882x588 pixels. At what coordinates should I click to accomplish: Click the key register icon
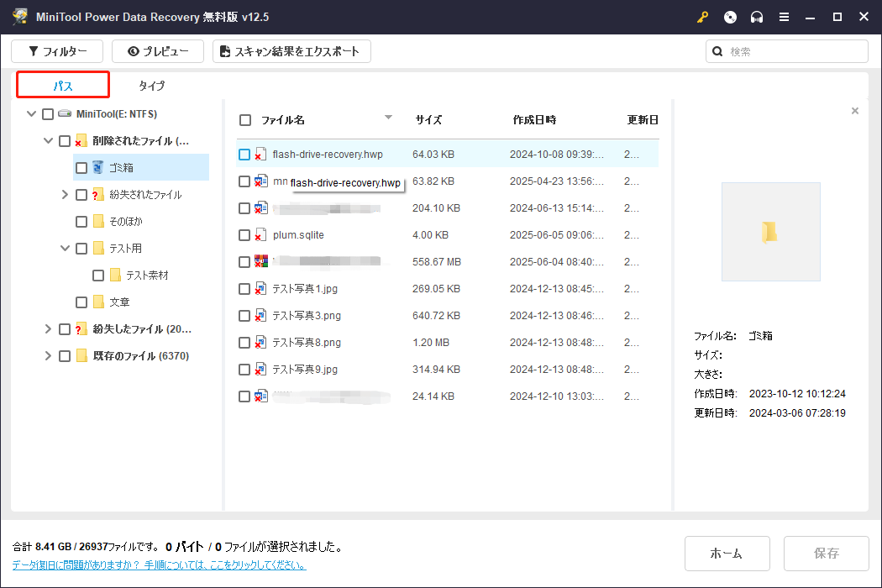pos(702,17)
